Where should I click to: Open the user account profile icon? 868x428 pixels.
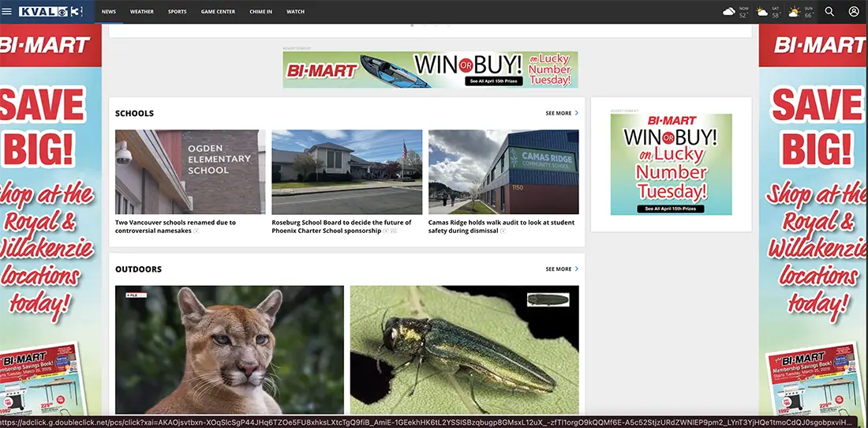coord(854,12)
